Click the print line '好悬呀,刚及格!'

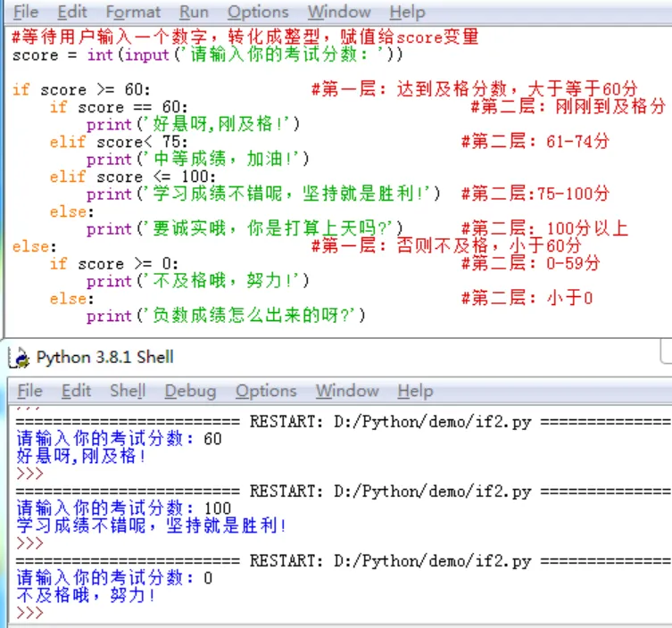coord(193,124)
